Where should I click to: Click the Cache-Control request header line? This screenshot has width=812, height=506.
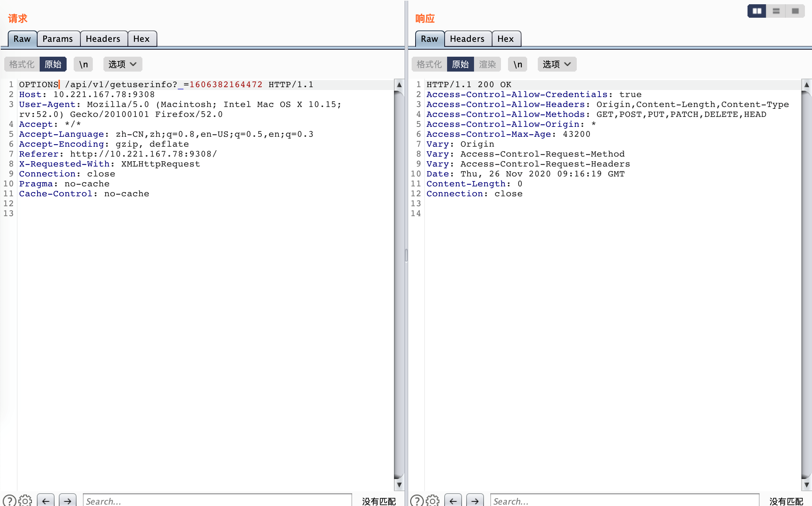tap(84, 194)
